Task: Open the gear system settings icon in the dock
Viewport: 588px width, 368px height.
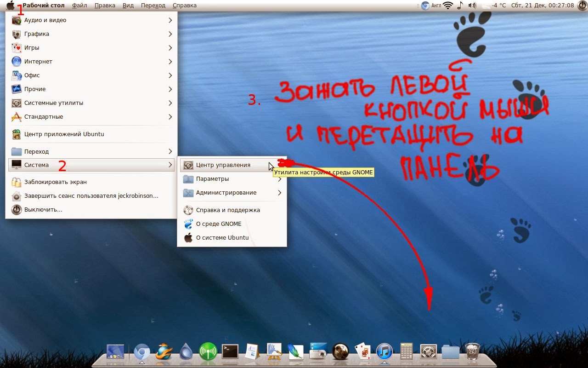Action: pos(428,351)
